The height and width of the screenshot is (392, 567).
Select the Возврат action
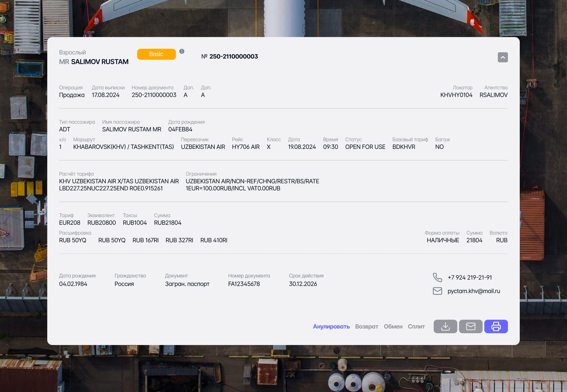coord(366,326)
